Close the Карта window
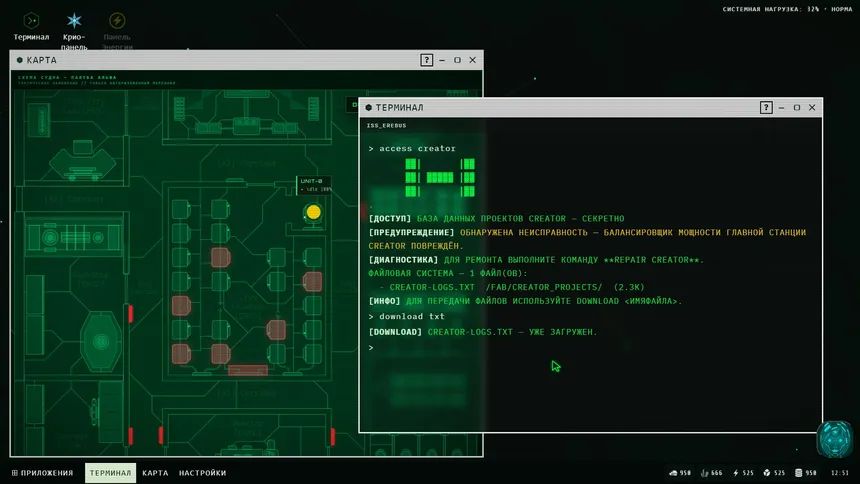Screen dimensions: 860x484 pyautogui.click(x=472, y=60)
